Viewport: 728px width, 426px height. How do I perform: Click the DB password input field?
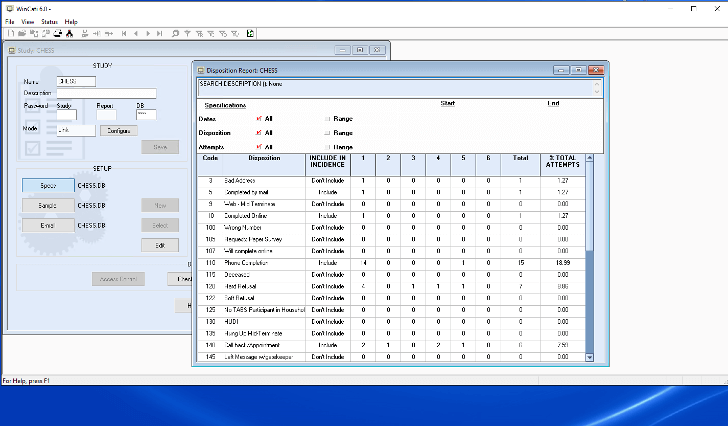pyautogui.click(x=146, y=115)
